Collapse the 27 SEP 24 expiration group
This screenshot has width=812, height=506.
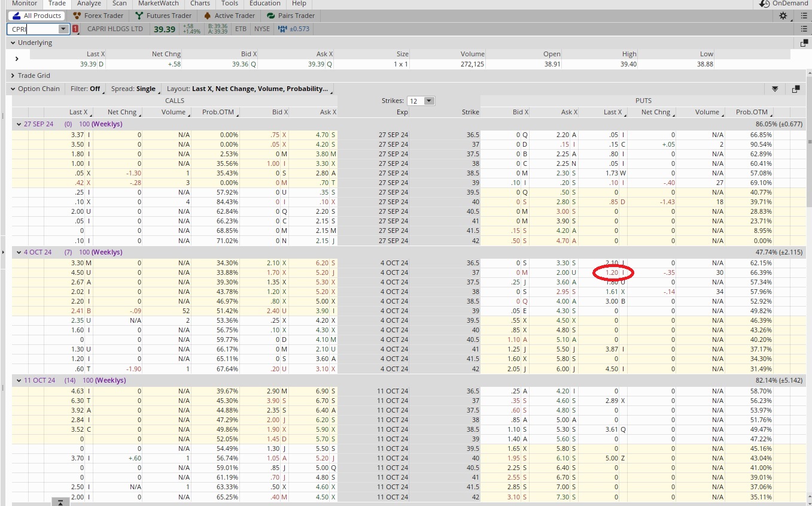click(19, 124)
